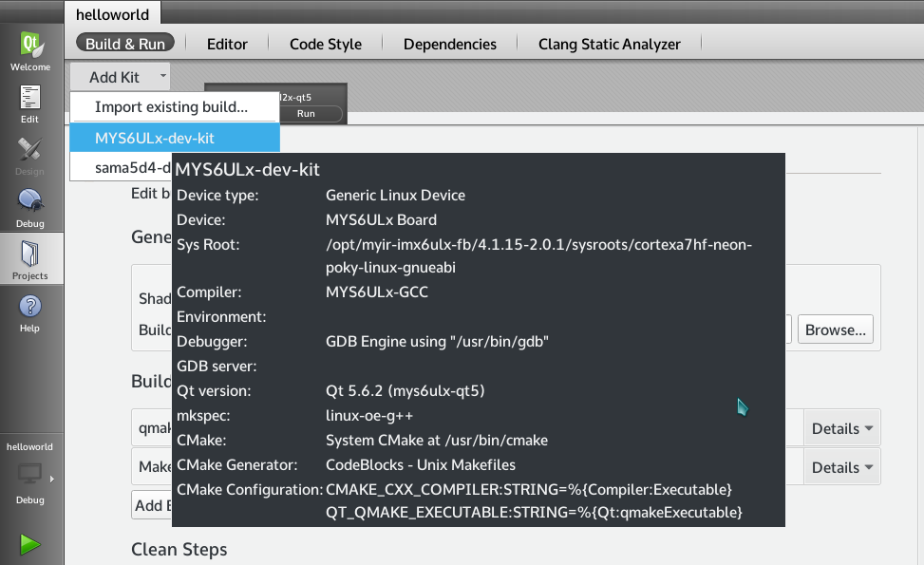Click the "mkspec:" label
The width and height of the screenshot is (924, 565).
203,415
